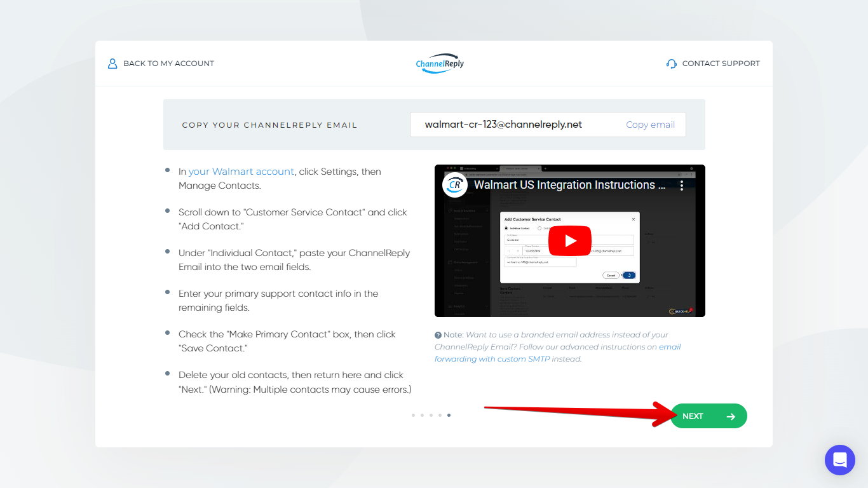Viewport: 868px width, 488px height.
Task: Click the ChannelReply email address field
Action: (548, 125)
